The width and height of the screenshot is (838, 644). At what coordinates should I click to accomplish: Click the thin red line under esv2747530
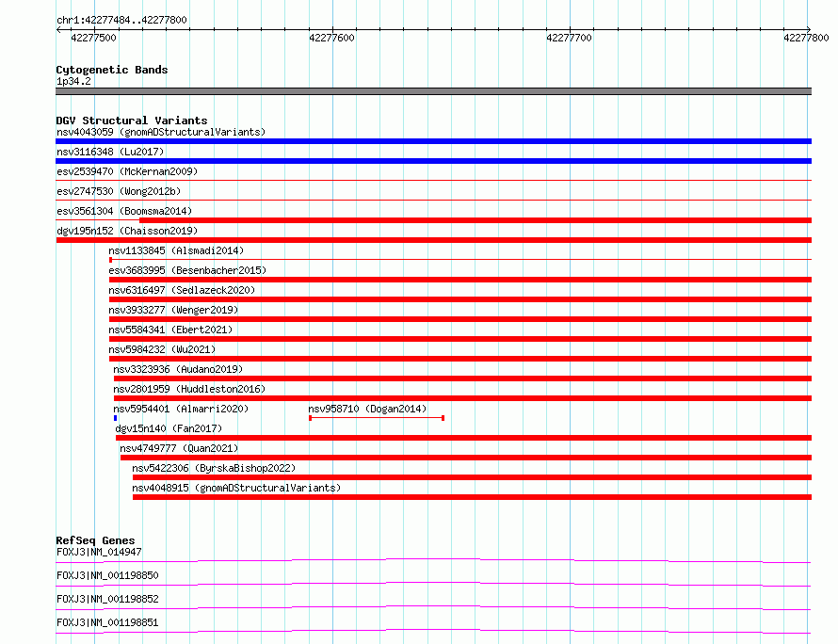[x=433, y=201]
